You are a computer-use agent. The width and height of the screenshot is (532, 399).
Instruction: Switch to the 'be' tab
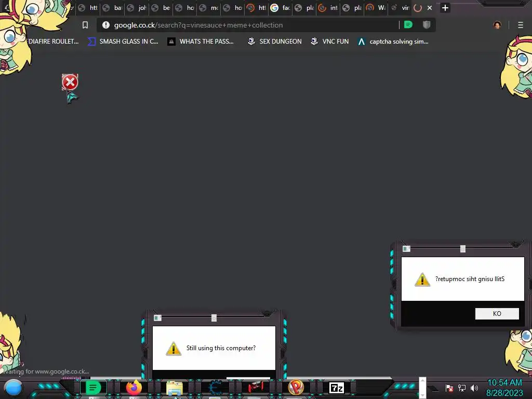[162, 8]
